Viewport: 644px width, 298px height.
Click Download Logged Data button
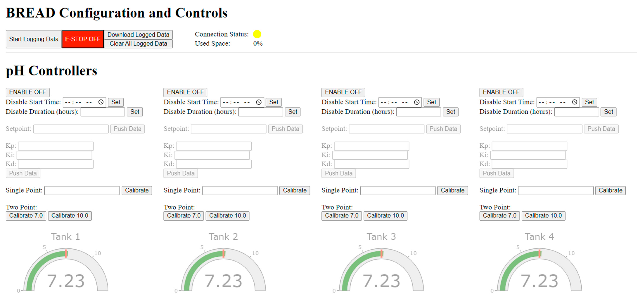tap(138, 35)
